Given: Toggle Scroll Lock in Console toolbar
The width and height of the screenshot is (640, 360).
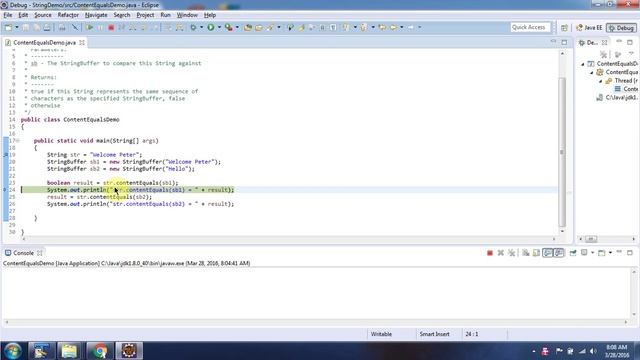Looking at the screenshot, I should pos(536,253).
